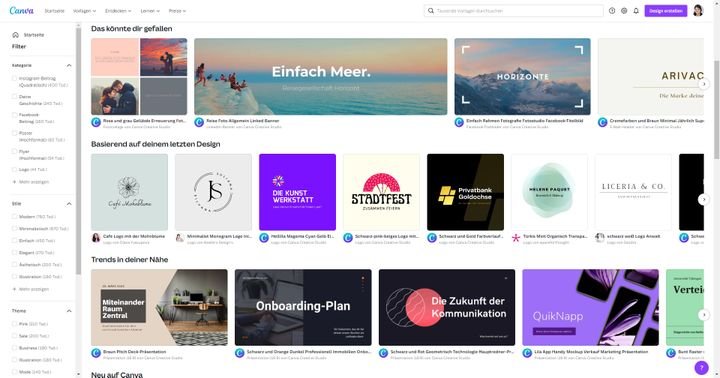Open the Vorlagen dropdown menu
This screenshot has width=720, height=378.
point(84,11)
